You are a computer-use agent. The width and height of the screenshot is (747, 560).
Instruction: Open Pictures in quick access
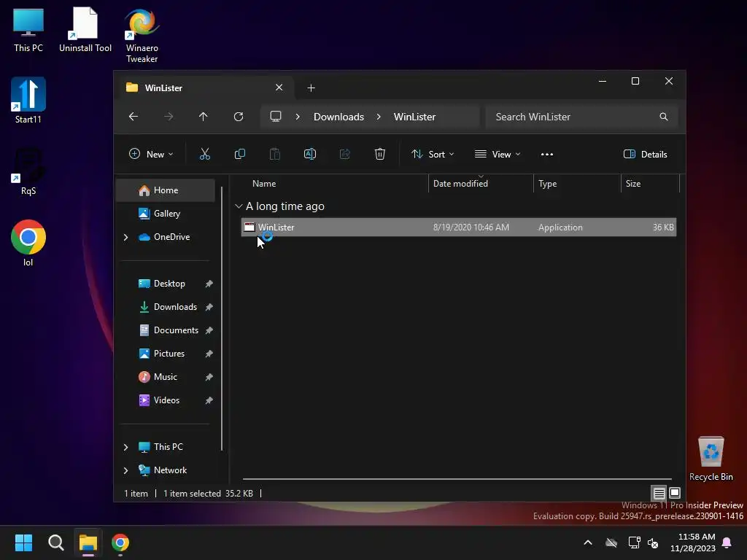coord(166,354)
